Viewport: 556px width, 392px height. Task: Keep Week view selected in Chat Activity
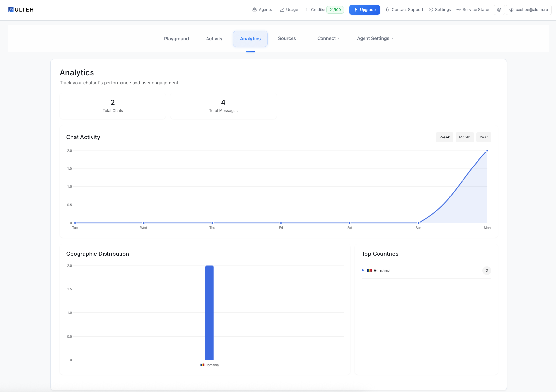(444, 137)
